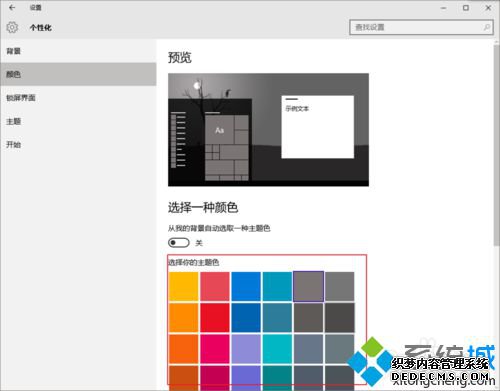Pick the teal-blue swatch in top row

coord(277,286)
